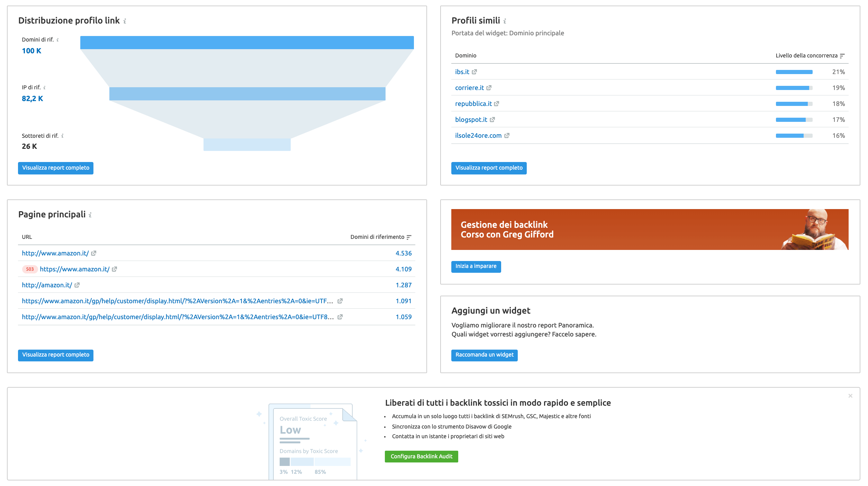
Task: Open external icon for http help/customer UTF8 URL
Action: [340, 317]
